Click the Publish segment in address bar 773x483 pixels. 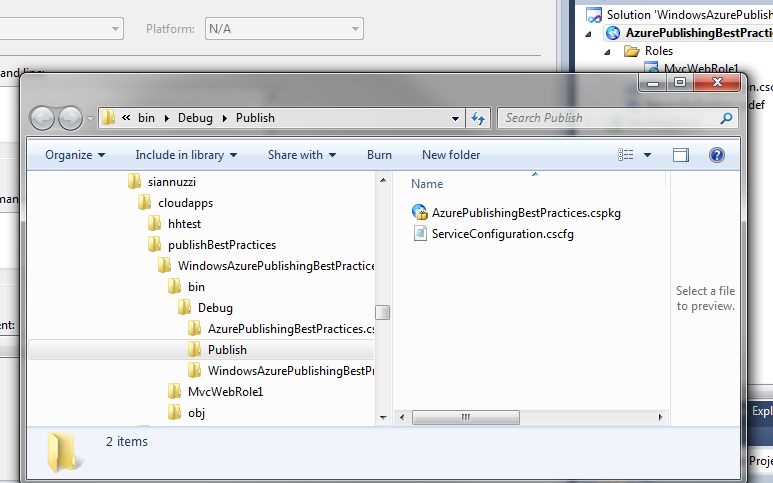click(255, 118)
